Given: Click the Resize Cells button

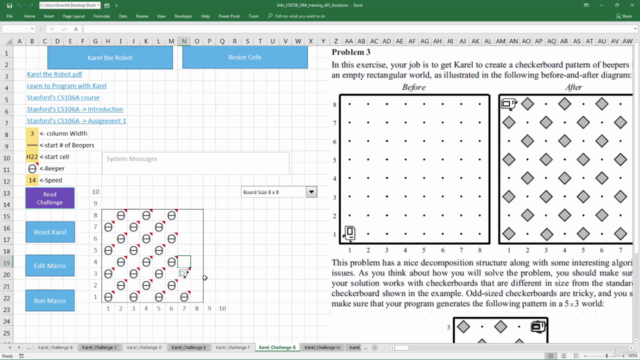Looking at the screenshot, I should point(245,57).
